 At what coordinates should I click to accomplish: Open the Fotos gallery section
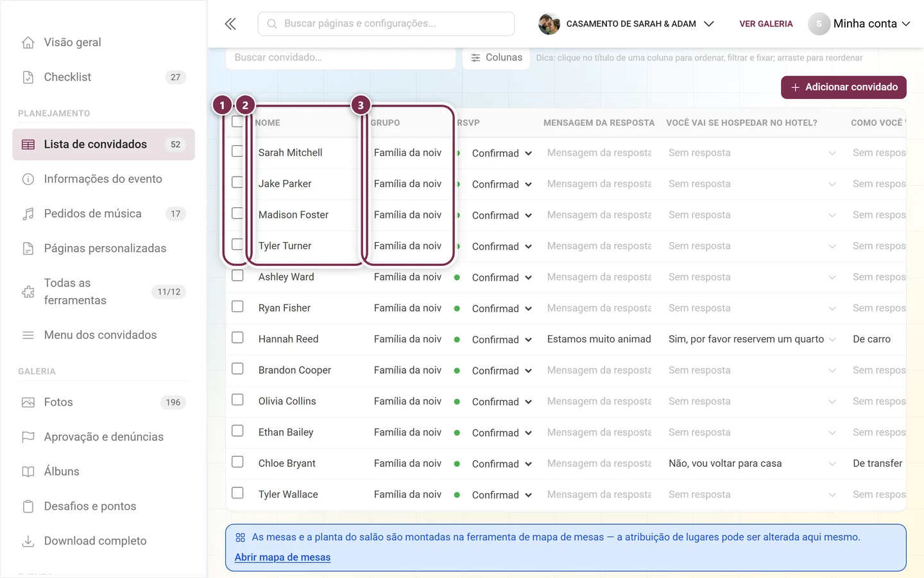pos(103,403)
